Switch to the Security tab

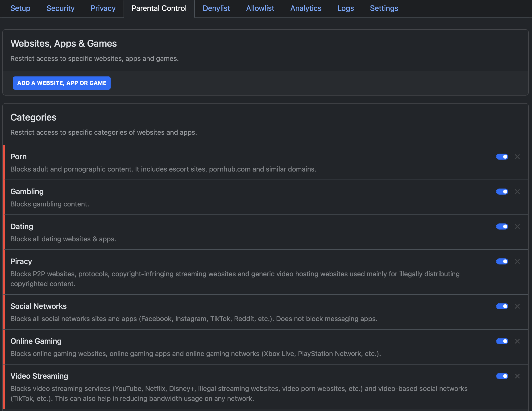60,8
